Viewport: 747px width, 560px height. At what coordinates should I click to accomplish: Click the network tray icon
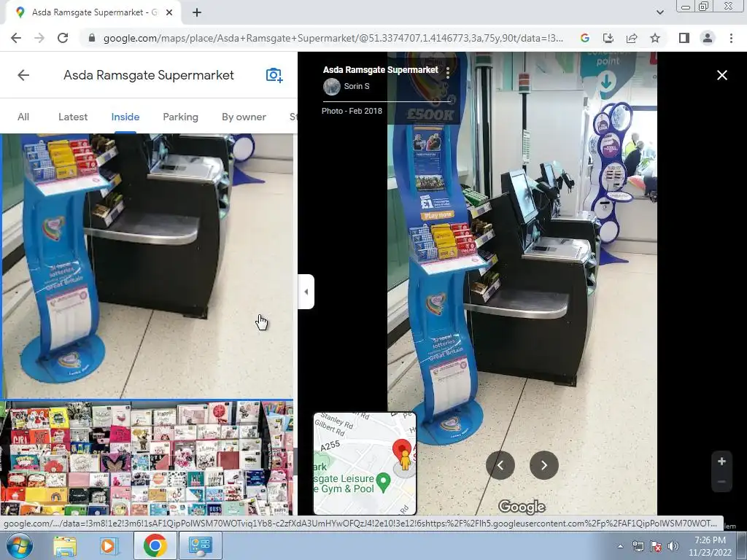pyautogui.click(x=638, y=546)
